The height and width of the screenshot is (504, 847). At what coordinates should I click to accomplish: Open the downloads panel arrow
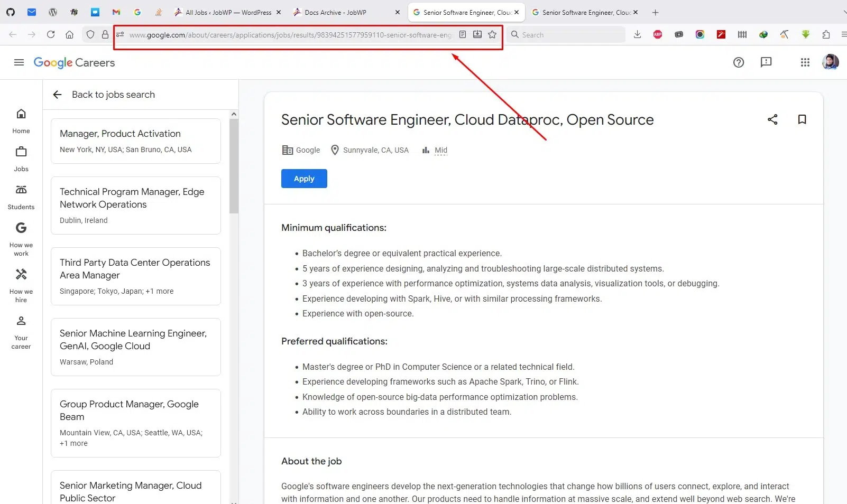tap(637, 34)
